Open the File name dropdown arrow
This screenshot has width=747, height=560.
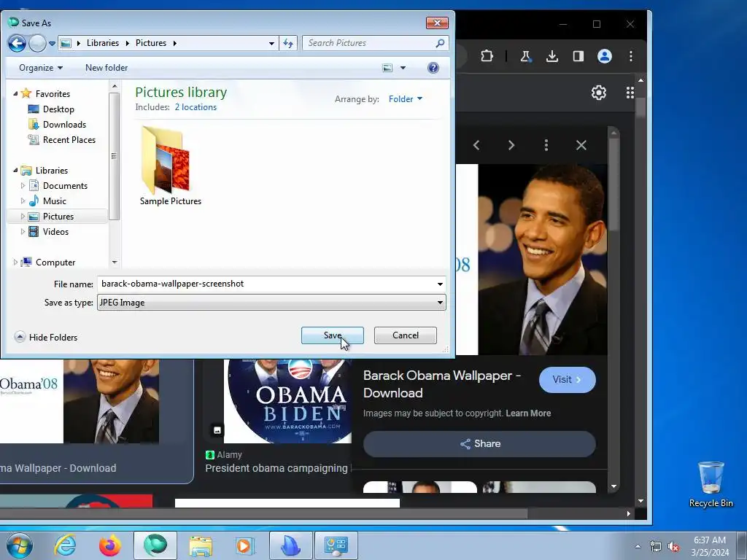tap(440, 284)
